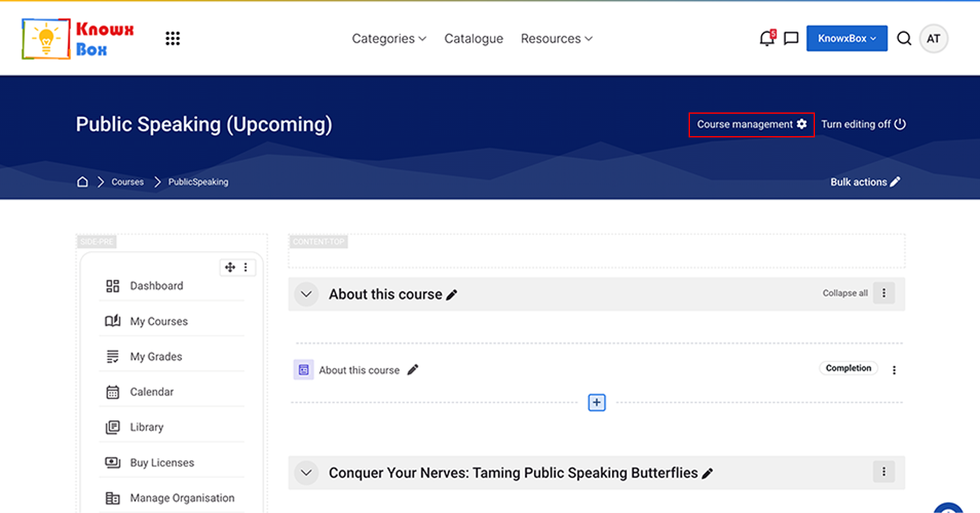Click the KnowxBox logo

(x=78, y=39)
